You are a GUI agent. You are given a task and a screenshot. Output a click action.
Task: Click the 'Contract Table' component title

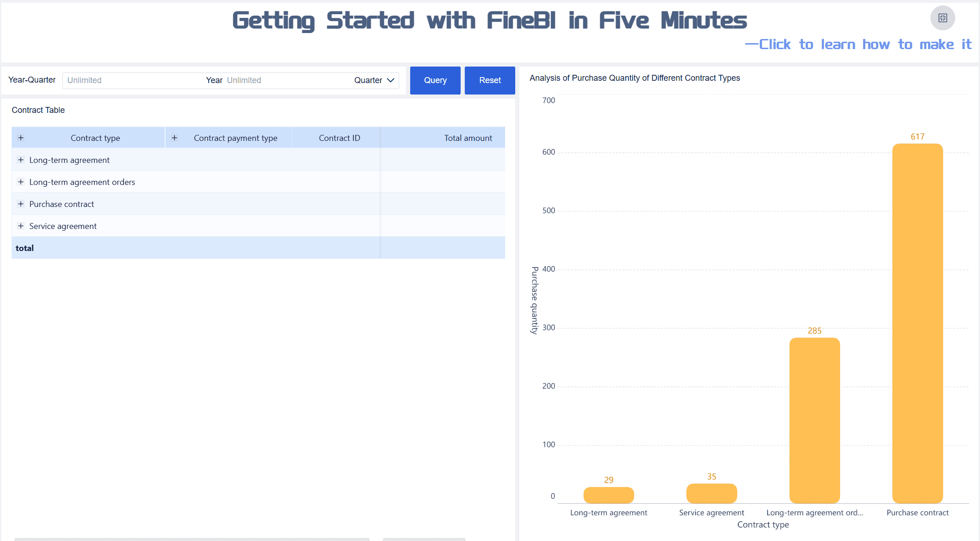[x=38, y=110]
